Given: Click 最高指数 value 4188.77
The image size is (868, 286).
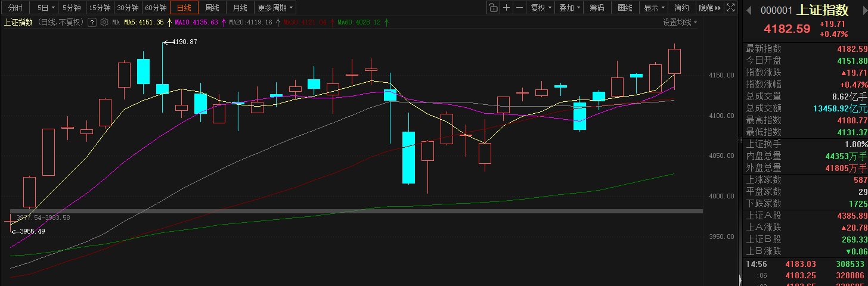Looking at the screenshot, I should coord(852,120).
